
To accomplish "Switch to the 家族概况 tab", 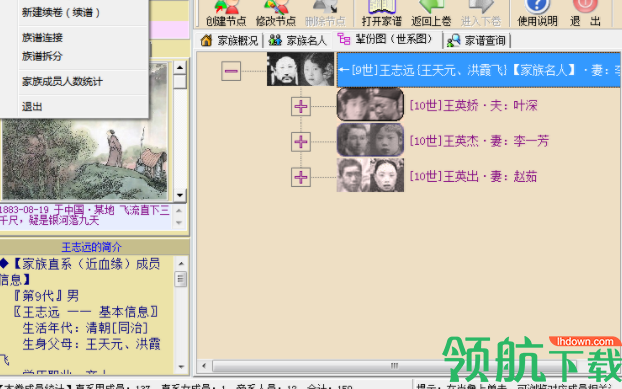I will point(229,40).
